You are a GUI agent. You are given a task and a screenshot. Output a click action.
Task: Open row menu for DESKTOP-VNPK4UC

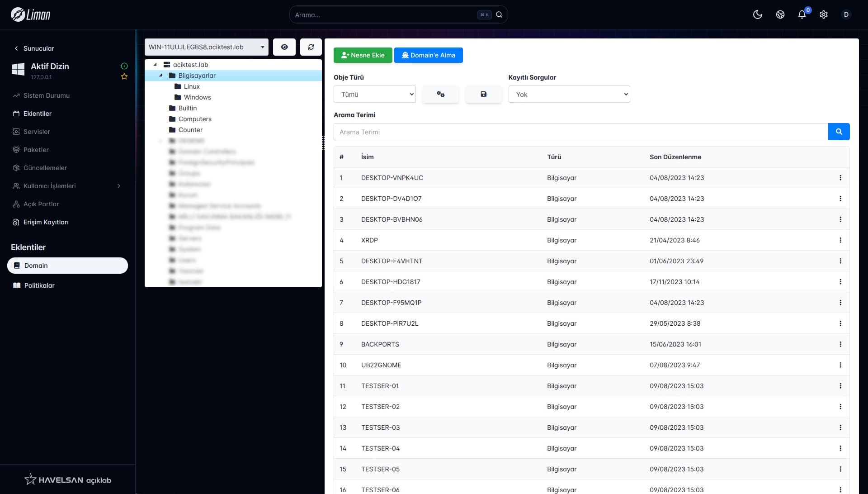[840, 178]
